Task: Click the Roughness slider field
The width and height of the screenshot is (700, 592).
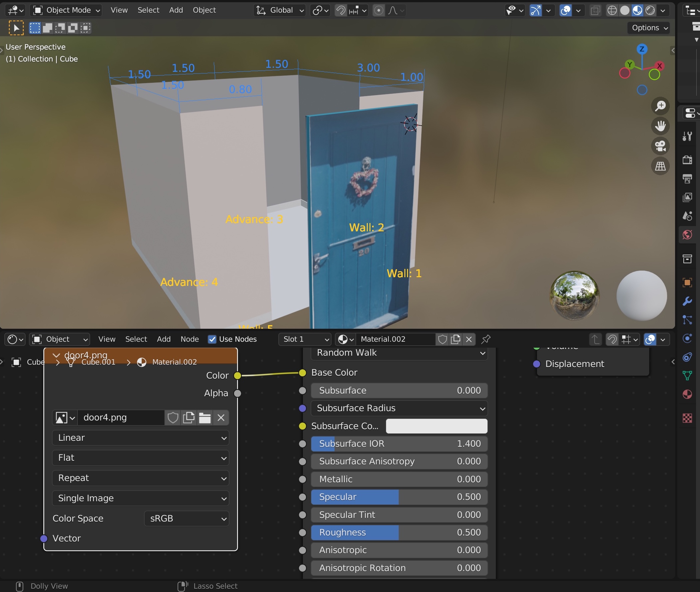Action: tap(399, 533)
